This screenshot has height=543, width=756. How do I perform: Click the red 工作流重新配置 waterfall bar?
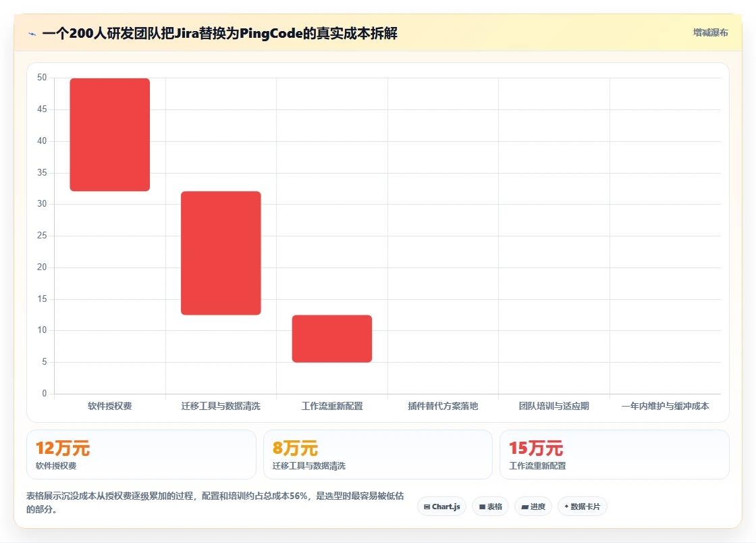tap(332, 338)
